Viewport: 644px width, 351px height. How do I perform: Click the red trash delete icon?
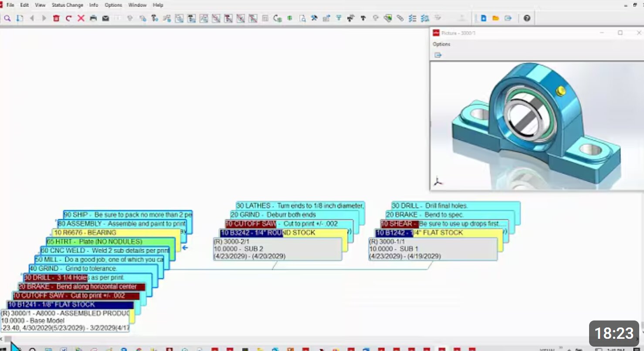click(56, 18)
